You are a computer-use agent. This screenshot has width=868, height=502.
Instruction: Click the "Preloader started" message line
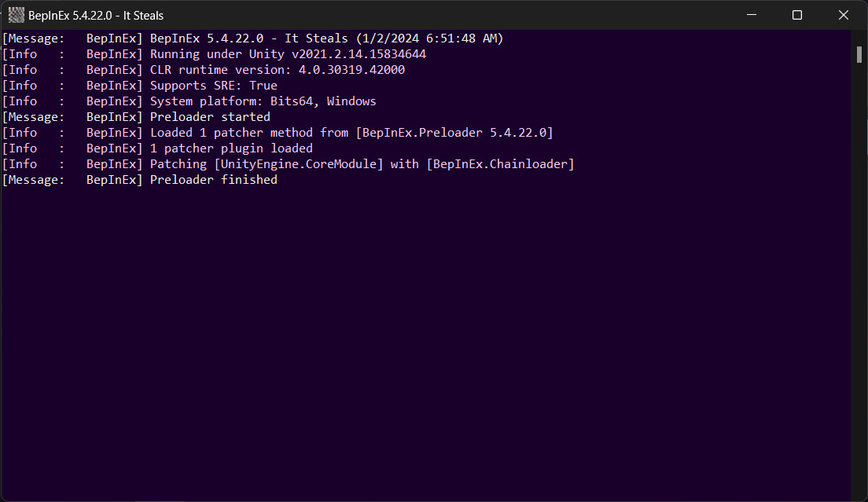click(210, 117)
